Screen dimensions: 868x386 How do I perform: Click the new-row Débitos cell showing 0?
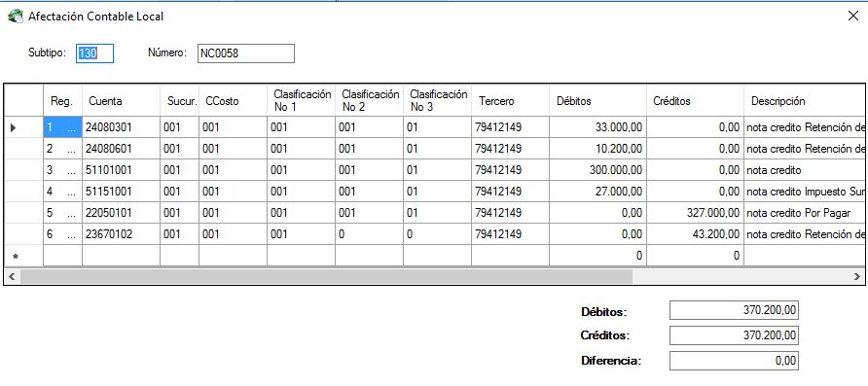pos(597,256)
